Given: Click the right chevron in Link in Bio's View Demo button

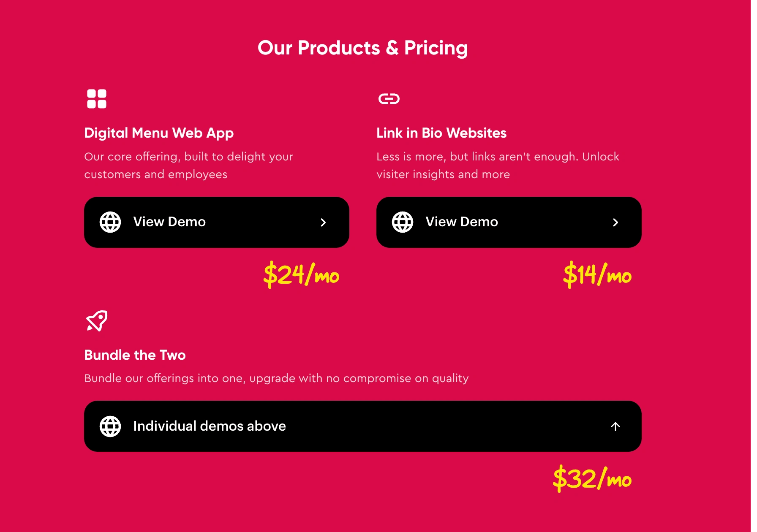Looking at the screenshot, I should pyautogui.click(x=615, y=223).
